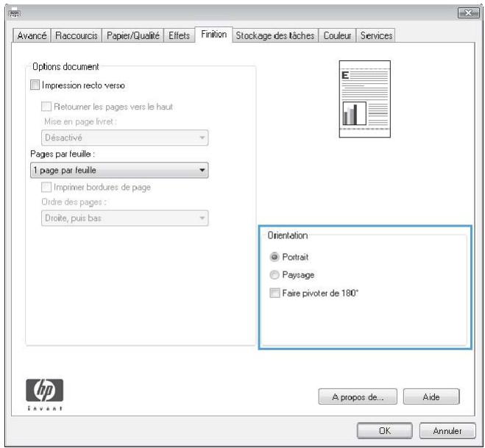485x448 pixels.
Task: Open the Mise en page livret dropdown
Action: (x=124, y=138)
